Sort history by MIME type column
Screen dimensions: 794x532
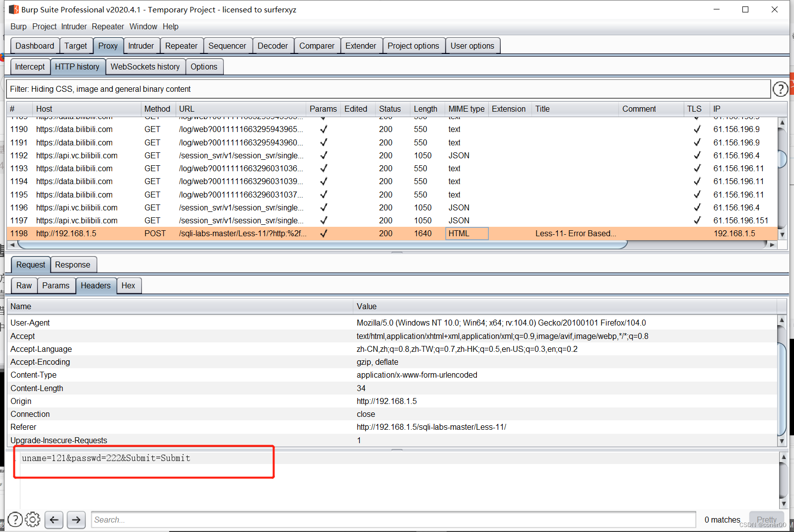[x=467, y=109]
